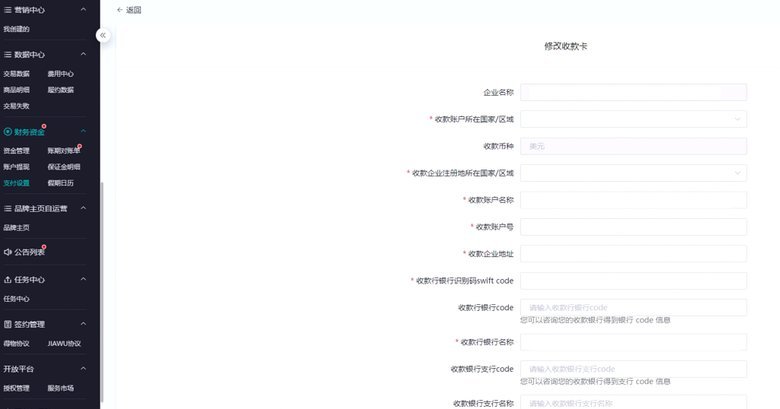Open the 任务中心 sub-item below its header

pyautogui.click(x=16, y=299)
